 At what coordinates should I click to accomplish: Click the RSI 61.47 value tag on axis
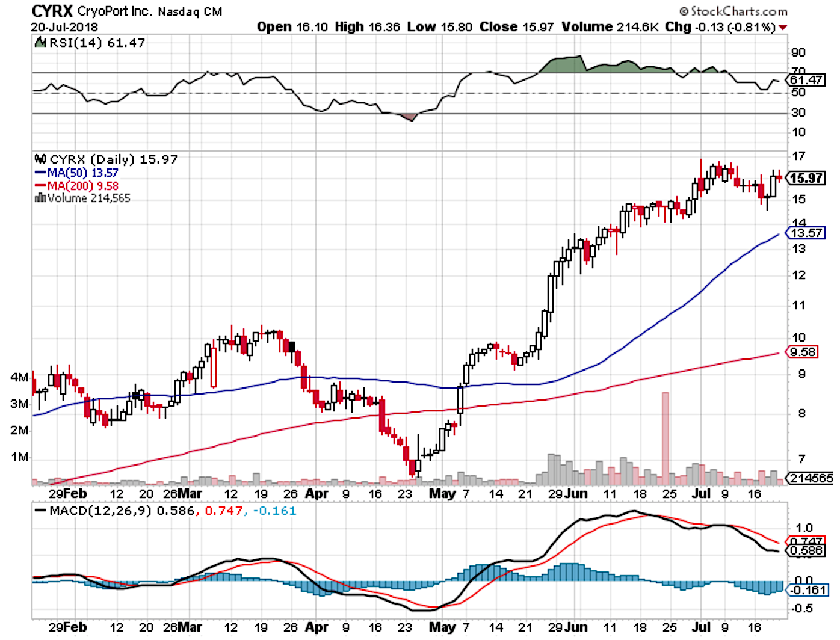(805, 80)
